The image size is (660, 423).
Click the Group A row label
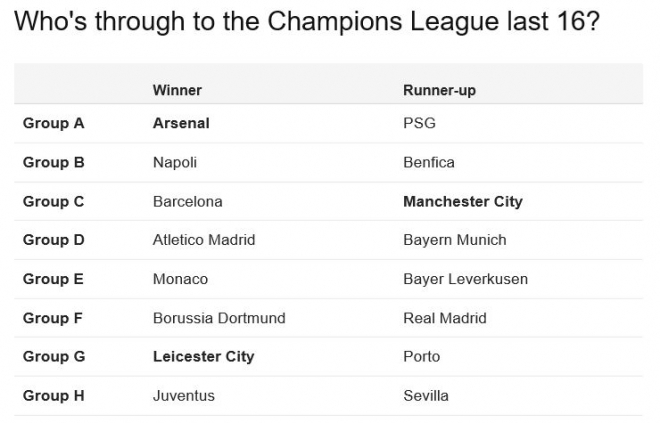coord(53,123)
